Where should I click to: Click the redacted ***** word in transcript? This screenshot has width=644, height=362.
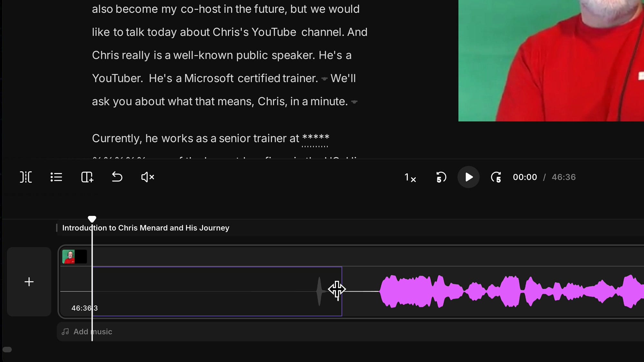315,138
